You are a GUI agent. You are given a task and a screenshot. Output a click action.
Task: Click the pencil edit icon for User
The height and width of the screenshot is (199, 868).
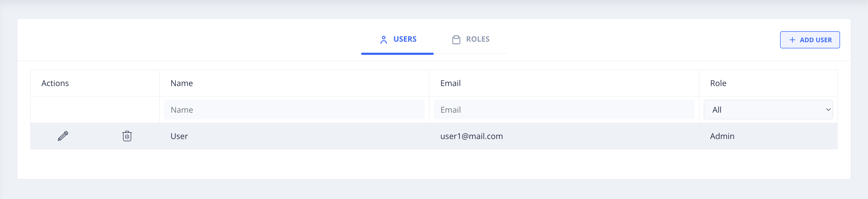tap(63, 136)
